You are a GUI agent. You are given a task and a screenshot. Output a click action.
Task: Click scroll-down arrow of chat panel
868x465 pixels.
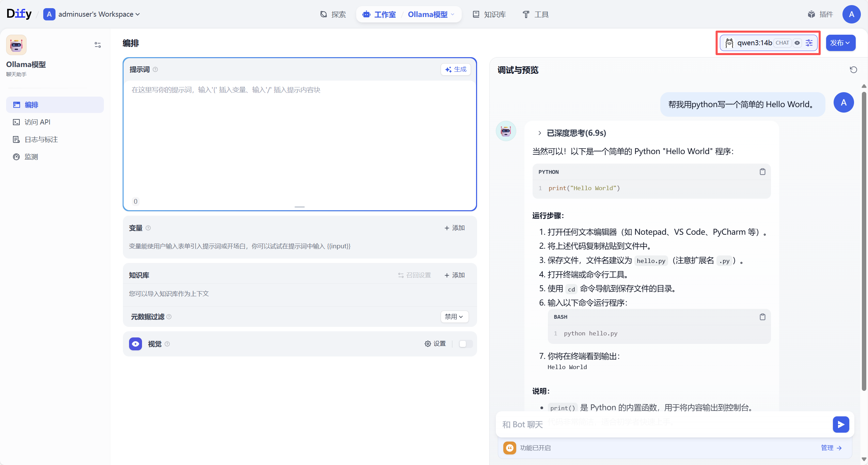[864, 459]
